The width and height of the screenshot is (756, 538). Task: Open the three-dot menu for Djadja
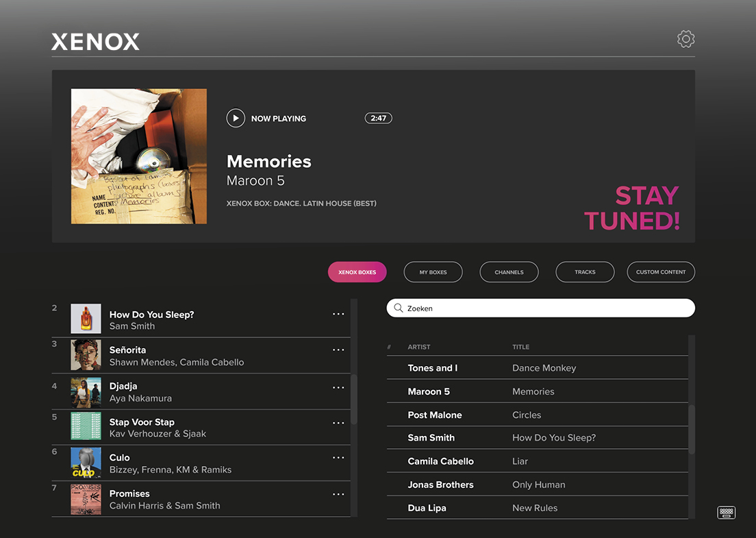coord(338,387)
